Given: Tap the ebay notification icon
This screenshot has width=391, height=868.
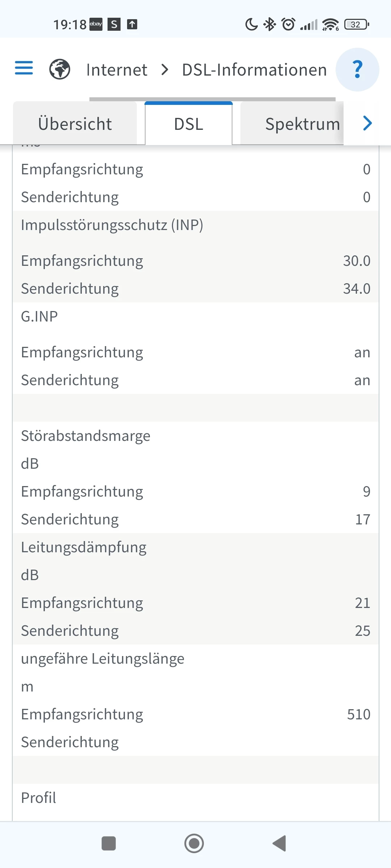Looking at the screenshot, I should [96, 24].
